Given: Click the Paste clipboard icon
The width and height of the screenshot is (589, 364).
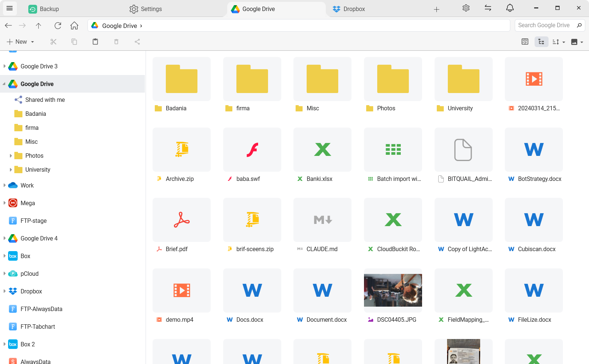Looking at the screenshot, I should pyautogui.click(x=95, y=42).
